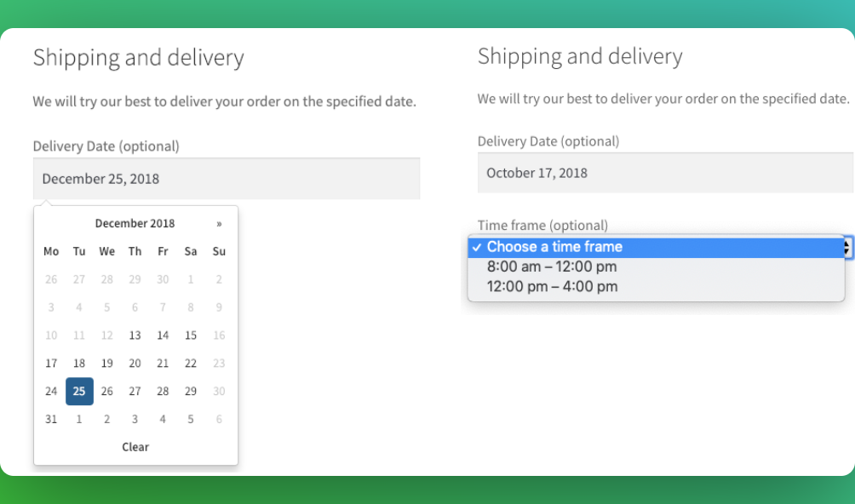Viewport: 855px width, 504px height.
Task: Choose December 17 in the calendar
Action: click(x=51, y=363)
